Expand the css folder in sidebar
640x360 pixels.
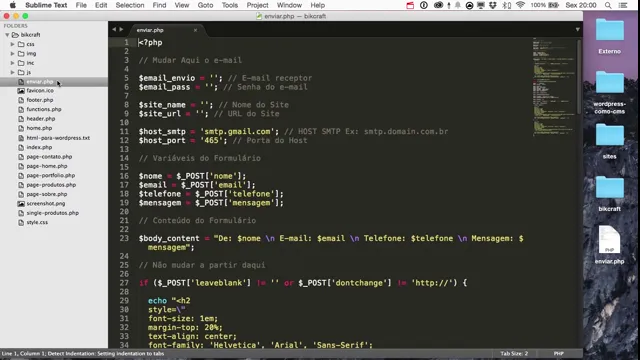[13, 44]
